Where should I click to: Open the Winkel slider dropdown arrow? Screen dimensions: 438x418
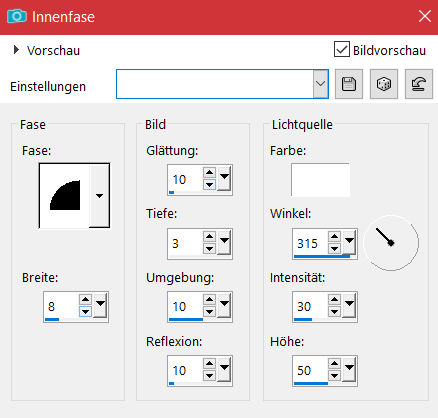click(x=349, y=241)
